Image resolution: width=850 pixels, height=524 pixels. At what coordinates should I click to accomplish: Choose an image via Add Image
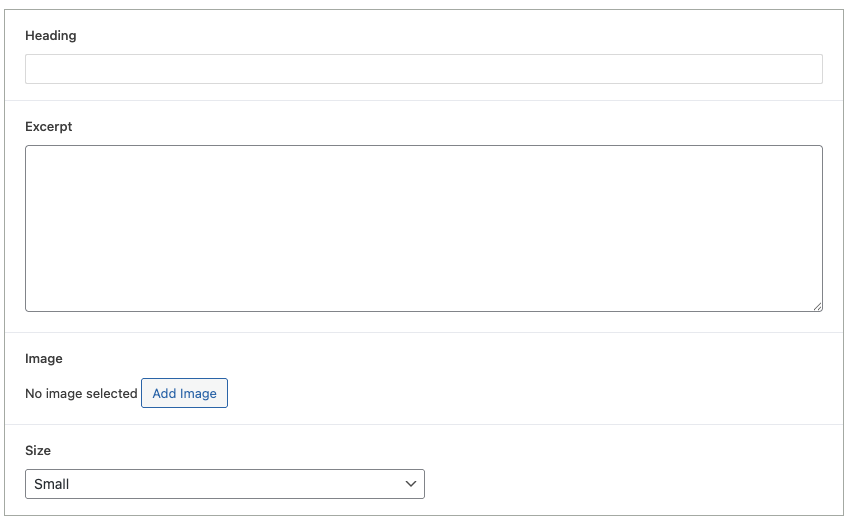pos(184,394)
